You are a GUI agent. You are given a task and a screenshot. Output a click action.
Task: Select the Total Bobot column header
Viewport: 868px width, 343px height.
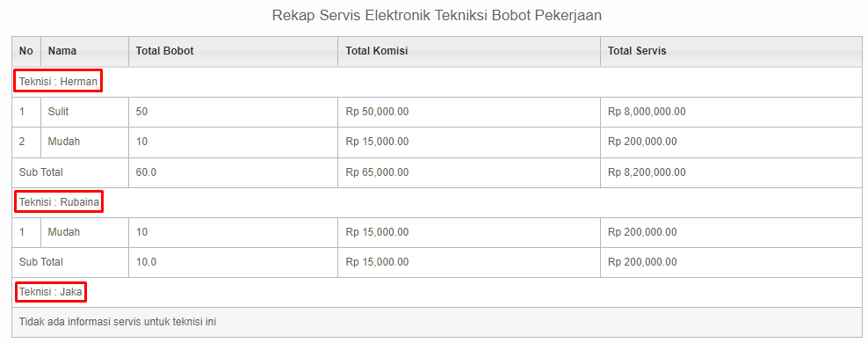233,52
